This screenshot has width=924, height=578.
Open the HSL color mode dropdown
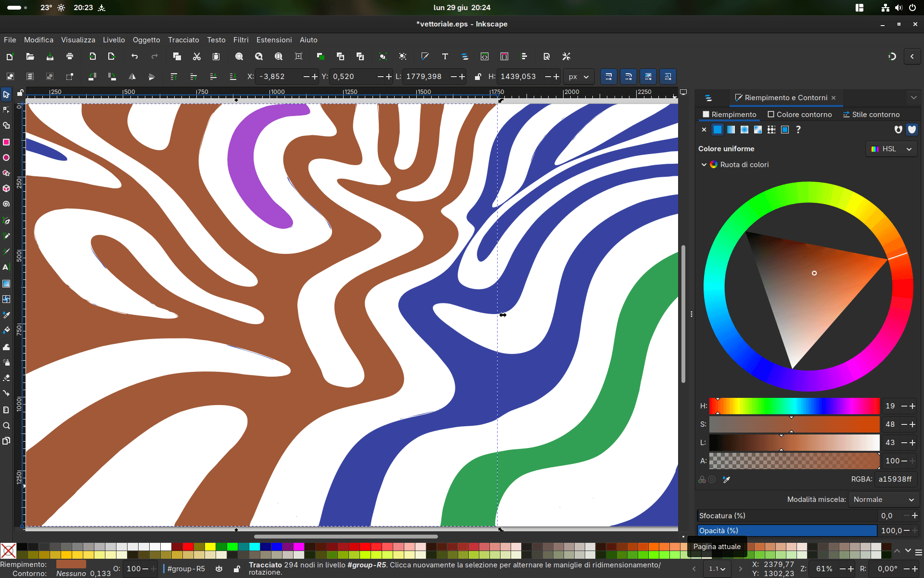[x=891, y=149]
